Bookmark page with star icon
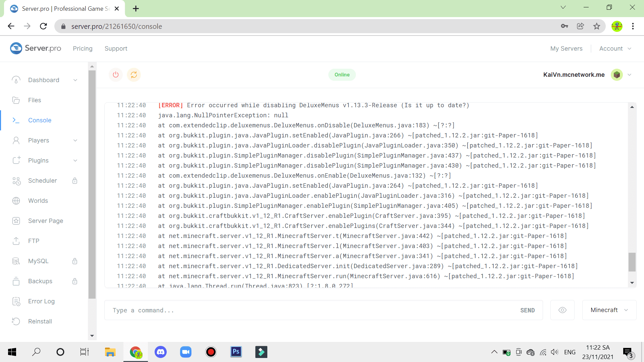Viewport: 644px width, 362px height. point(597,26)
